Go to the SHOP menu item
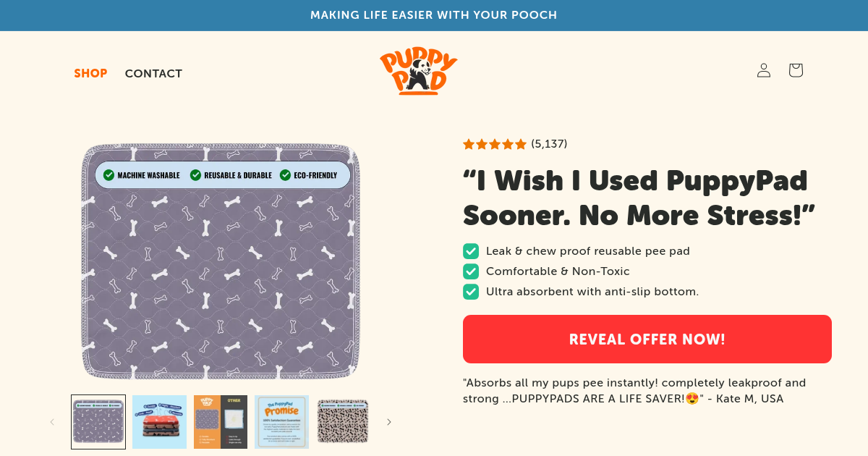This screenshot has width=868, height=456. point(90,73)
